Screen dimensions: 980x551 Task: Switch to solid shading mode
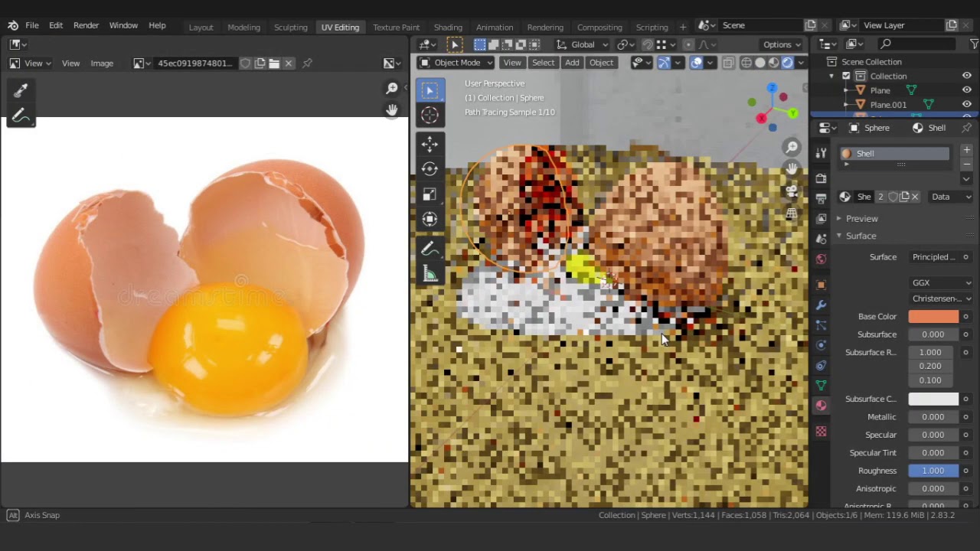[759, 63]
